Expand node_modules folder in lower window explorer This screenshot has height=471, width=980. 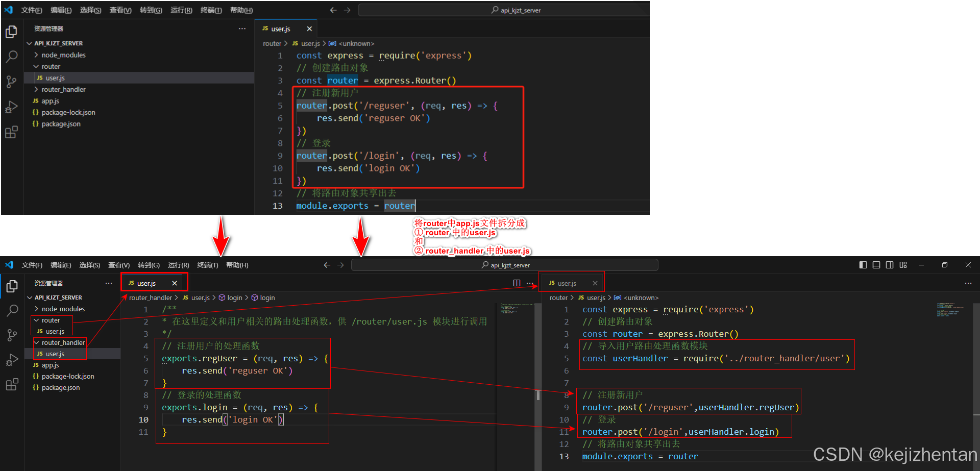coord(36,309)
